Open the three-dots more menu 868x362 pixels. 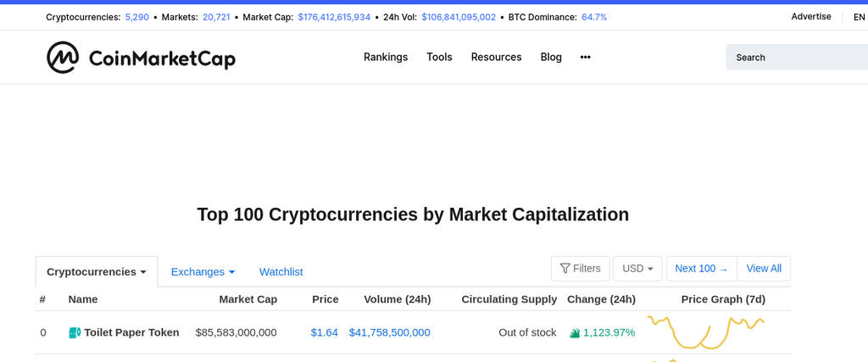[x=585, y=57]
